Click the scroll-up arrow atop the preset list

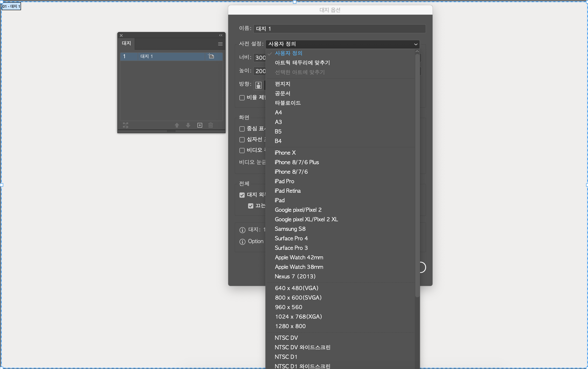(417, 51)
